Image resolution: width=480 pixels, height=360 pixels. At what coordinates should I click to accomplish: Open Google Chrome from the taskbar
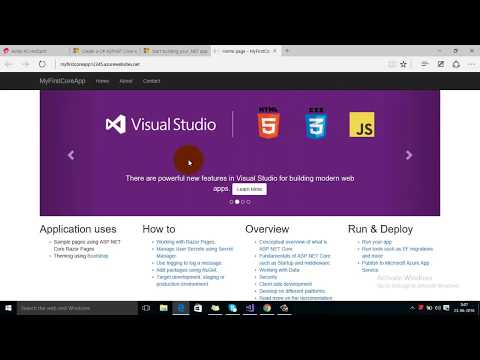pyautogui.click(x=267, y=308)
